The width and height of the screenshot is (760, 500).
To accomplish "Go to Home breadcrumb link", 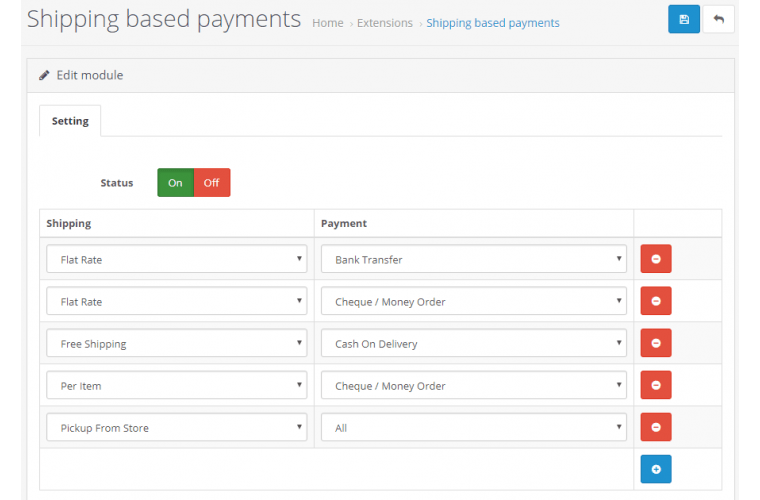I will point(328,23).
